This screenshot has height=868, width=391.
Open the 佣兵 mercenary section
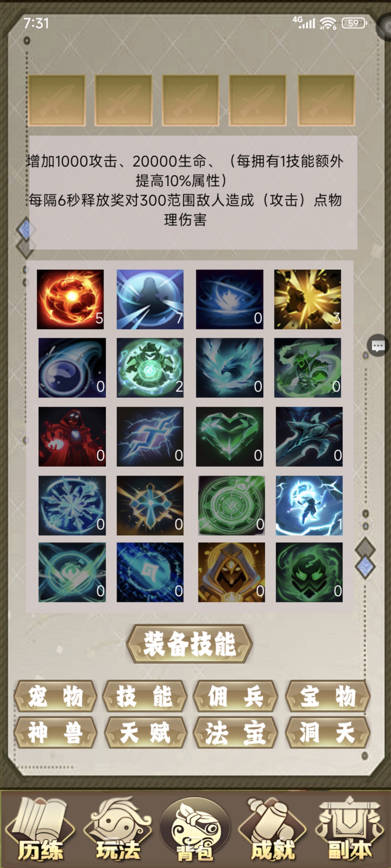(x=235, y=696)
